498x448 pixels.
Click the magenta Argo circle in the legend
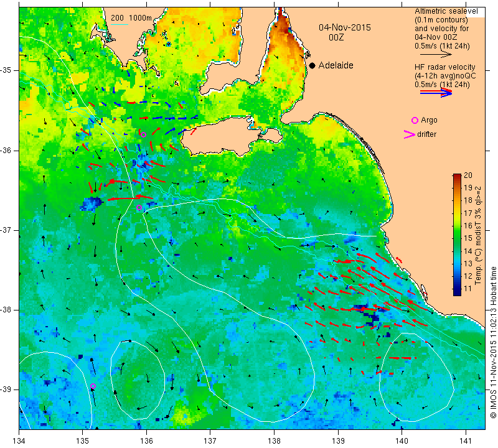click(415, 120)
